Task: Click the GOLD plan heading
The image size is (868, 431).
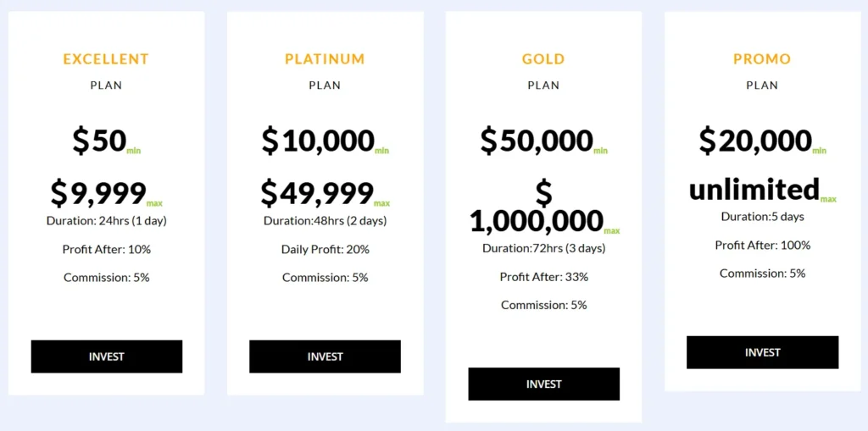Action: click(x=543, y=59)
